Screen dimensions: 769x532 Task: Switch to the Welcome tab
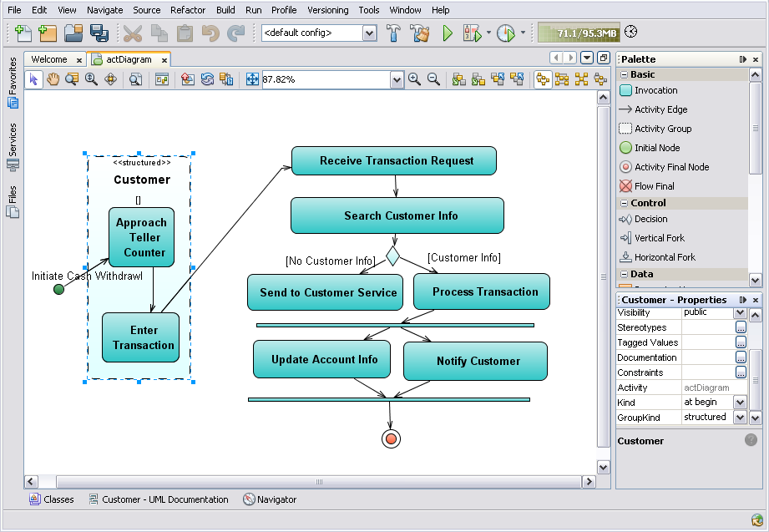(49, 59)
